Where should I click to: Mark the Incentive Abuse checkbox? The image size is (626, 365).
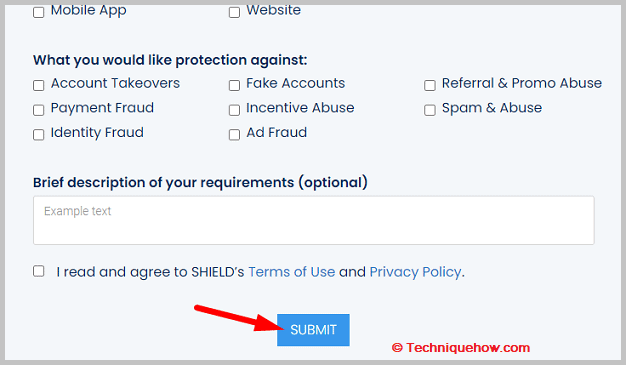point(234,110)
